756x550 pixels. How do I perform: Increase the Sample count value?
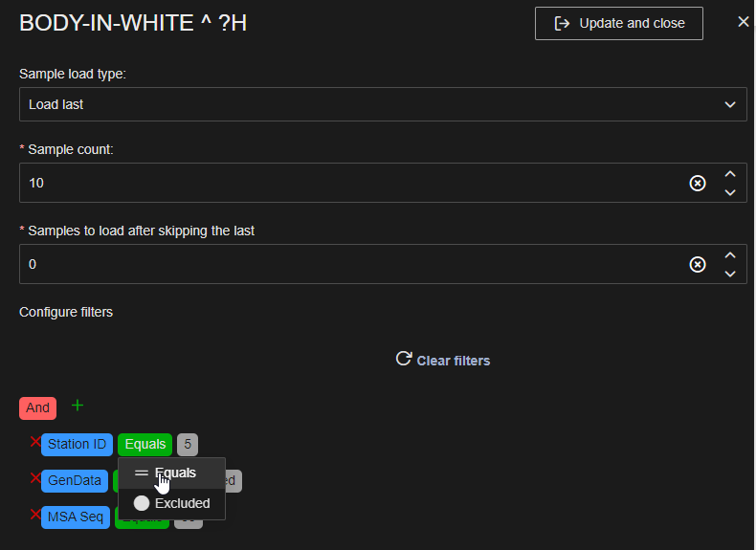coord(730,174)
